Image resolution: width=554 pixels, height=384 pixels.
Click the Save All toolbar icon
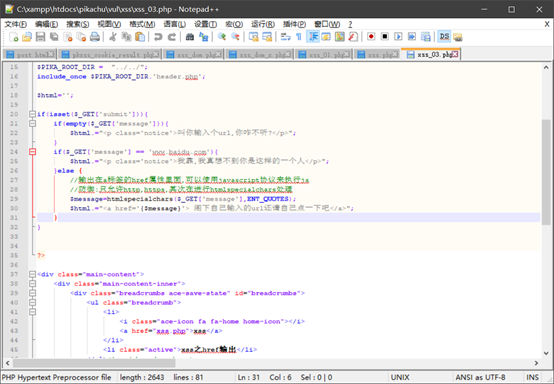coord(54,37)
